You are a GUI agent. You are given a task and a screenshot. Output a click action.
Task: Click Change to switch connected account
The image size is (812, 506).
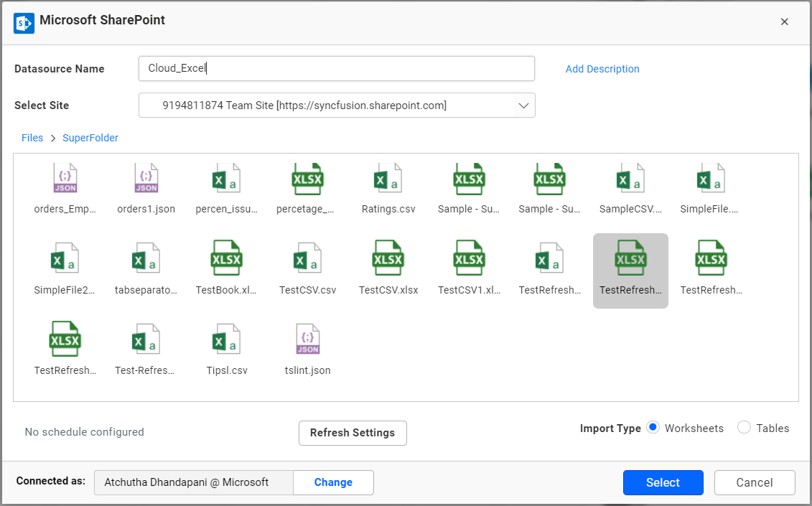334,482
